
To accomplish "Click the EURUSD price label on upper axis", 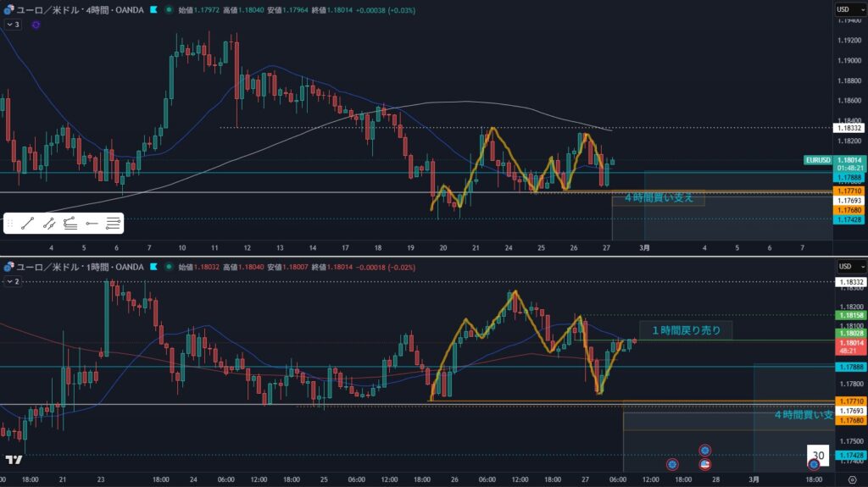I will tap(818, 159).
